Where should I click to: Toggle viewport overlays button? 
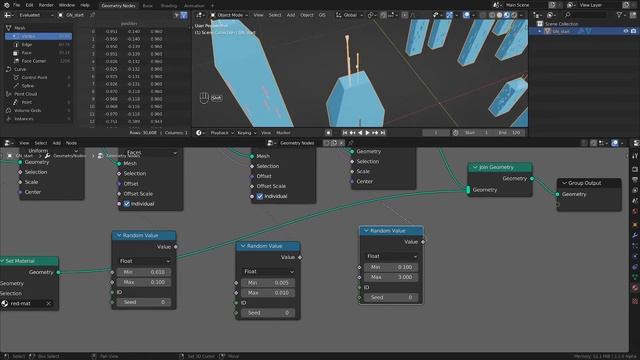[x=467, y=15]
